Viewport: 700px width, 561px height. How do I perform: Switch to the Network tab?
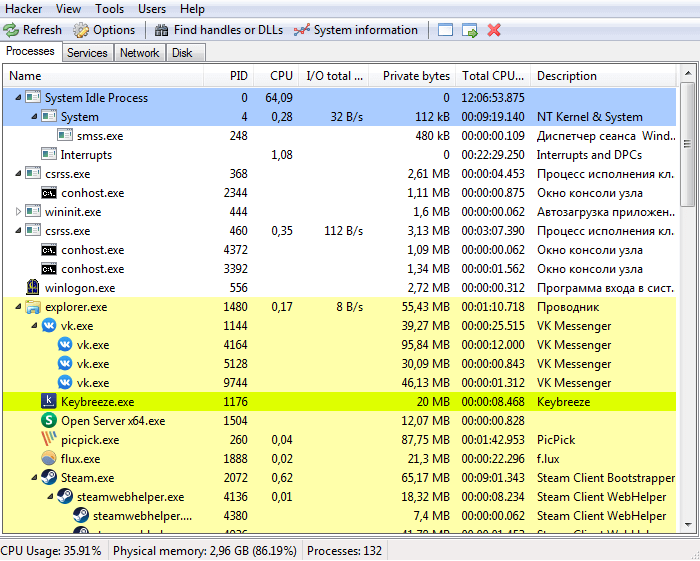pos(139,53)
